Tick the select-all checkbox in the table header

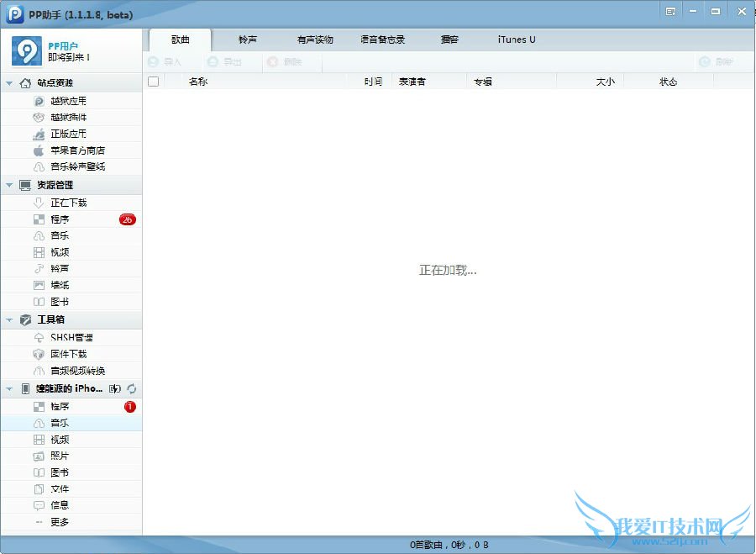(153, 82)
